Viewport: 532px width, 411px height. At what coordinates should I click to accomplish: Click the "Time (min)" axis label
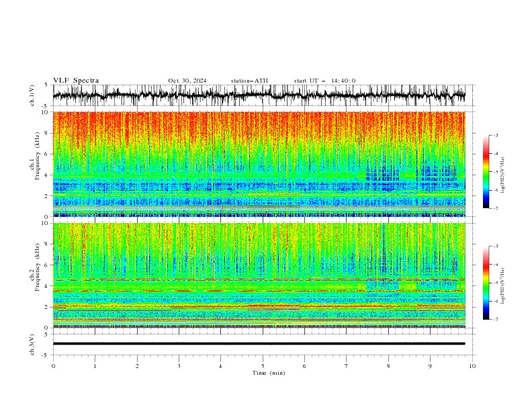[x=269, y=373]
